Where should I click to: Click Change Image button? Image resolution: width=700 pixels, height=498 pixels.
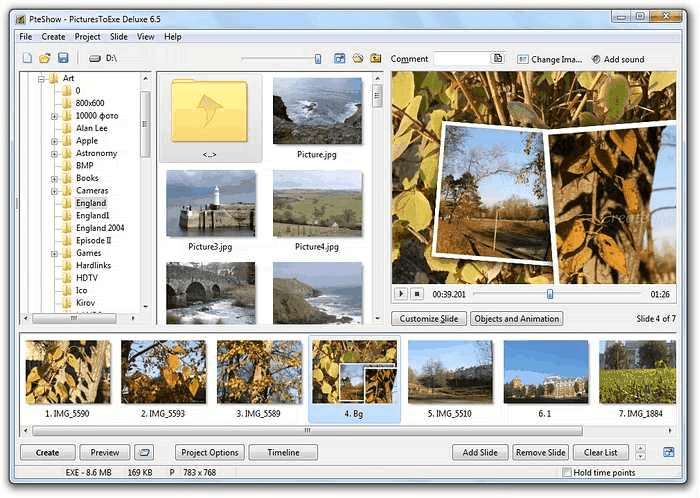pos(550,59)
